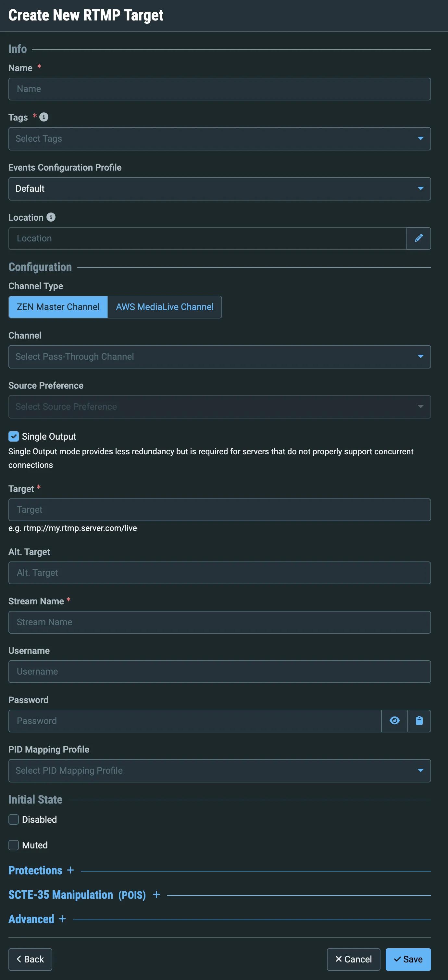Open Events Configuration Profile dropdown

[x=220, y=189]
